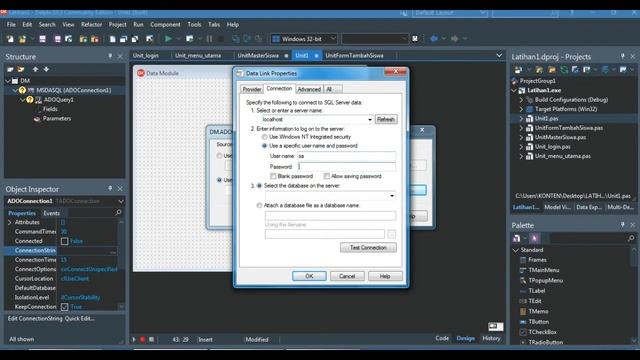Click the Pause icon in the toolbar
The width and height of the screenshot is (640, 360).
click(209, 39)
